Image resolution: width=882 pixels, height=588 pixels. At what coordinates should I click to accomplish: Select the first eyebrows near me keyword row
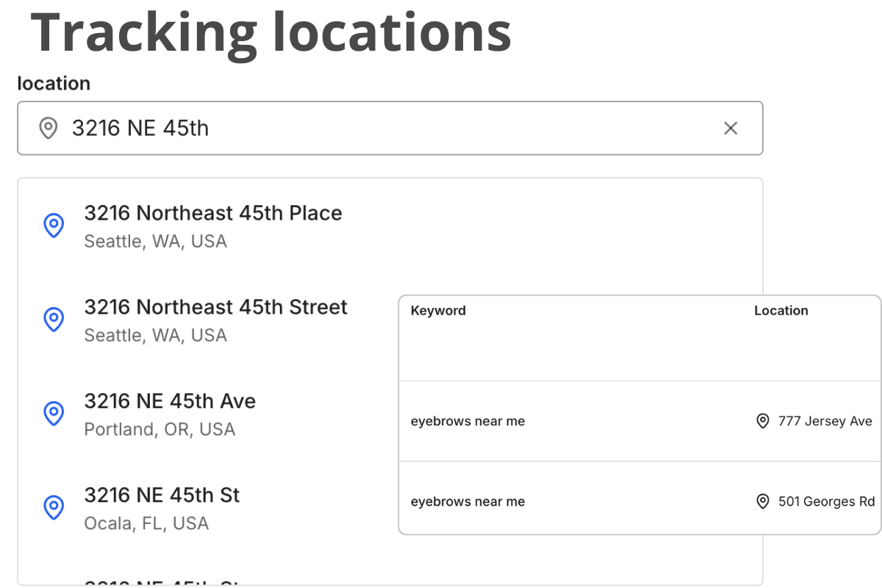click(467, 420)
